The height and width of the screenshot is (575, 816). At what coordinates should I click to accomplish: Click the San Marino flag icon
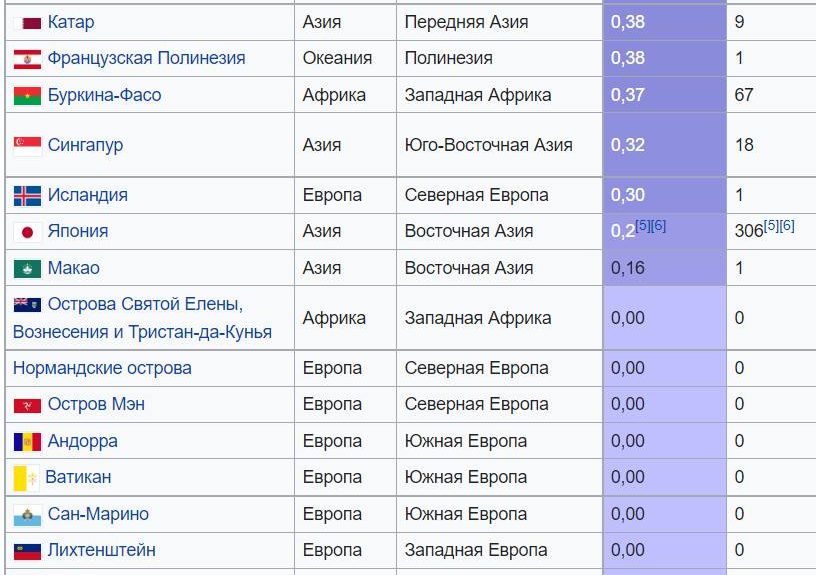click(x=27, y=515)
